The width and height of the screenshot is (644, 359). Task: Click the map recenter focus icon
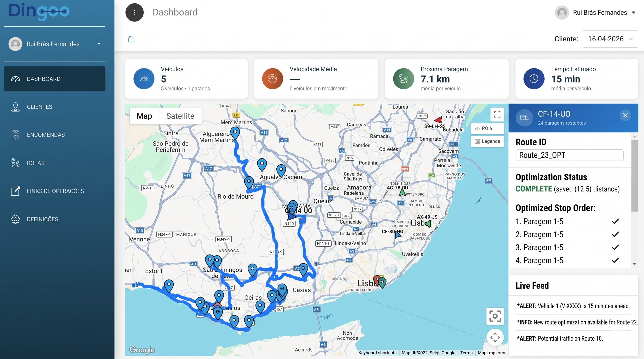[x=495, y=316]
